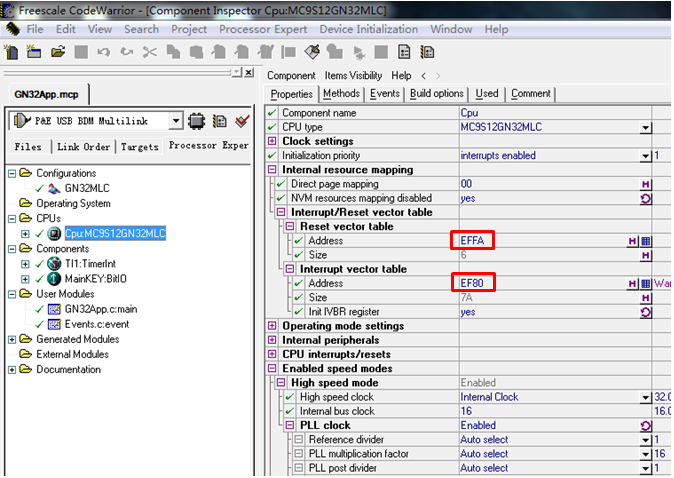Switch to the Targets tab
Screen dimensions: 674x478
(x=140, y=147)
